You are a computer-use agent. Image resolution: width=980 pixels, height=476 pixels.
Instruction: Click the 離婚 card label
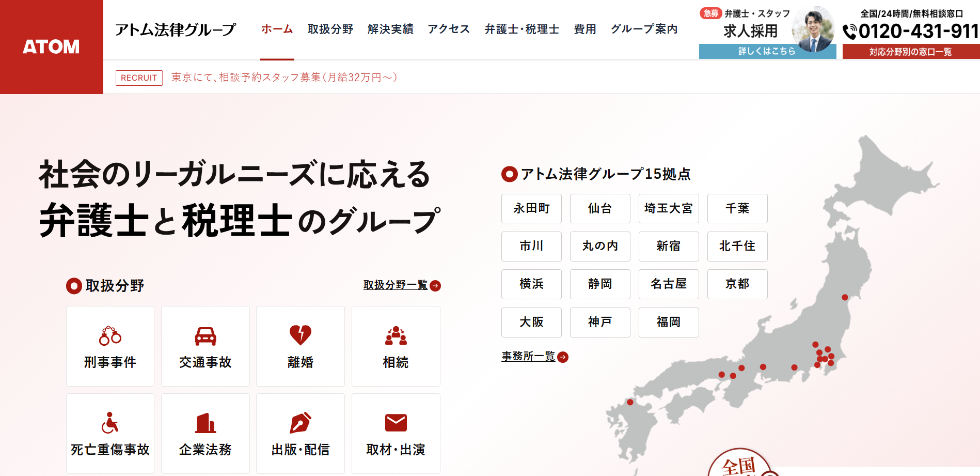pos(301,362)
